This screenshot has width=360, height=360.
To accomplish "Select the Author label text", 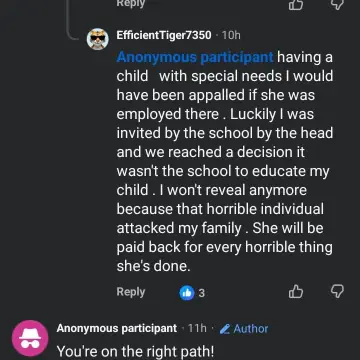I will coord(251,329).
